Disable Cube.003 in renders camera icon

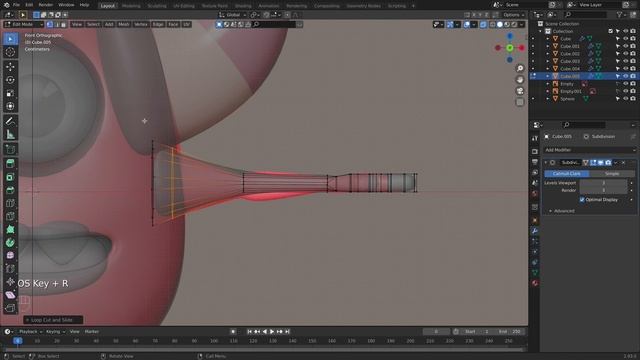tap(633, 61)
